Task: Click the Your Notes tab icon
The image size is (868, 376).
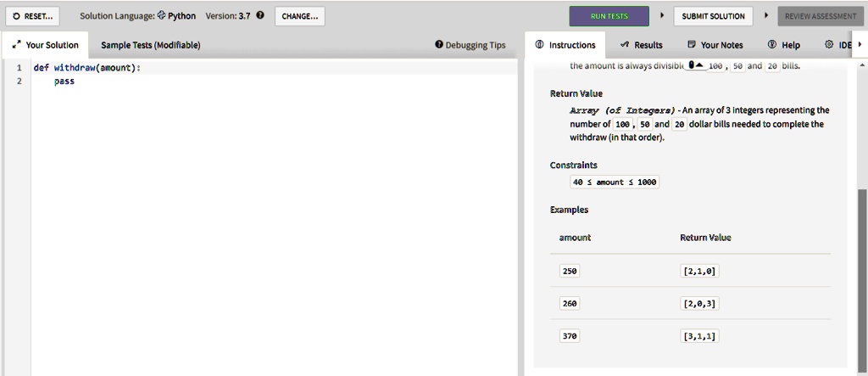Action: [x=692, y=45]
